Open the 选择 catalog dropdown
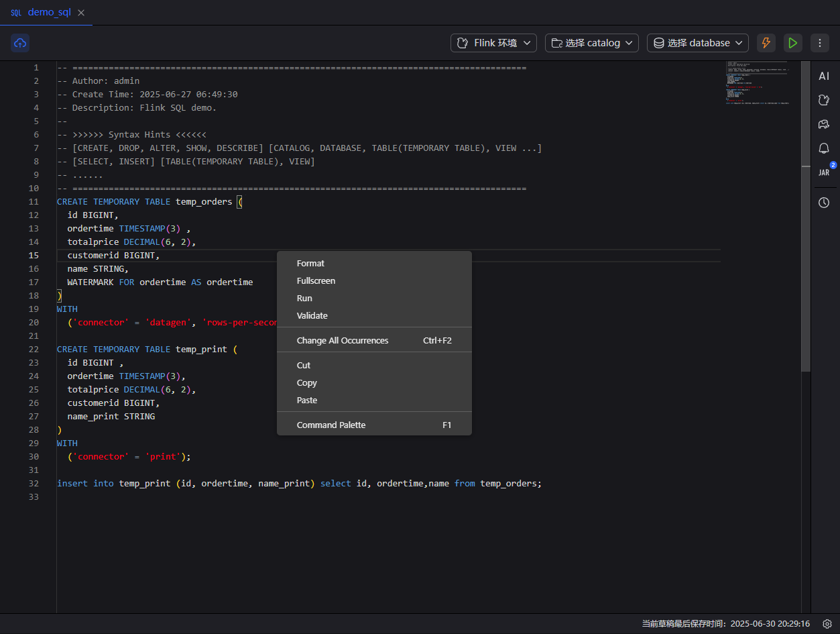 591,43
